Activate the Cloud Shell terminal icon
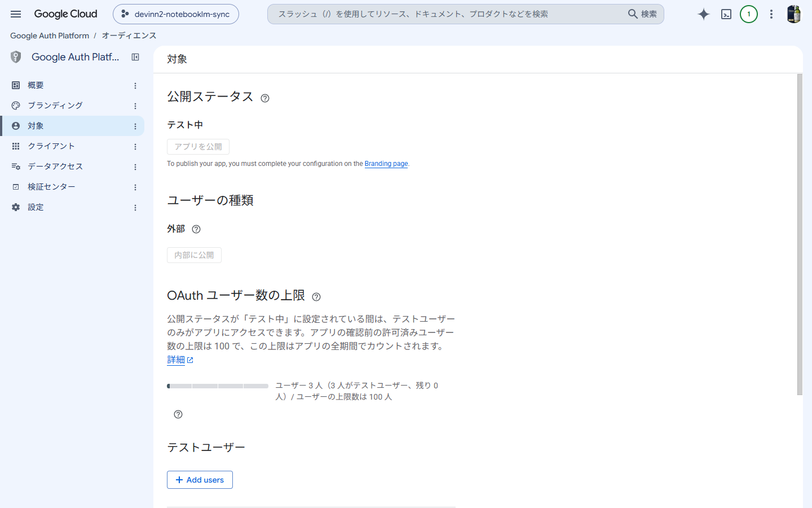The image size is (812, 508). point(726,14)
